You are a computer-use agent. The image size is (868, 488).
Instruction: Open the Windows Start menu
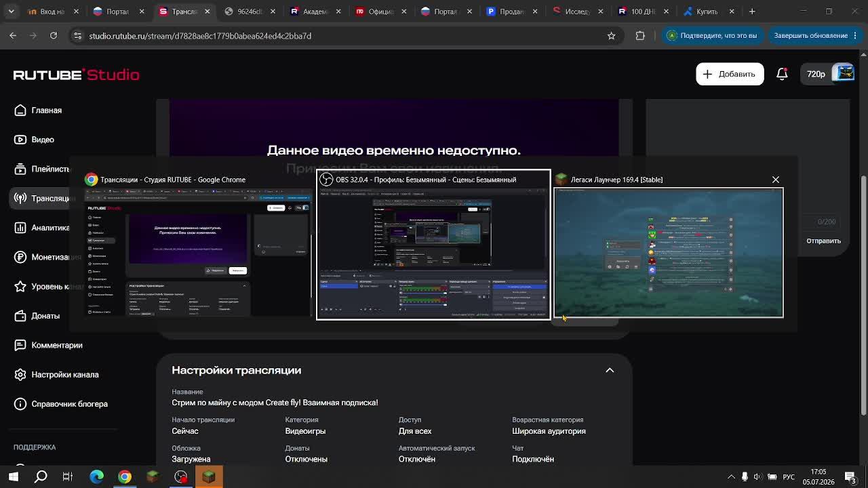pos(14,476)
